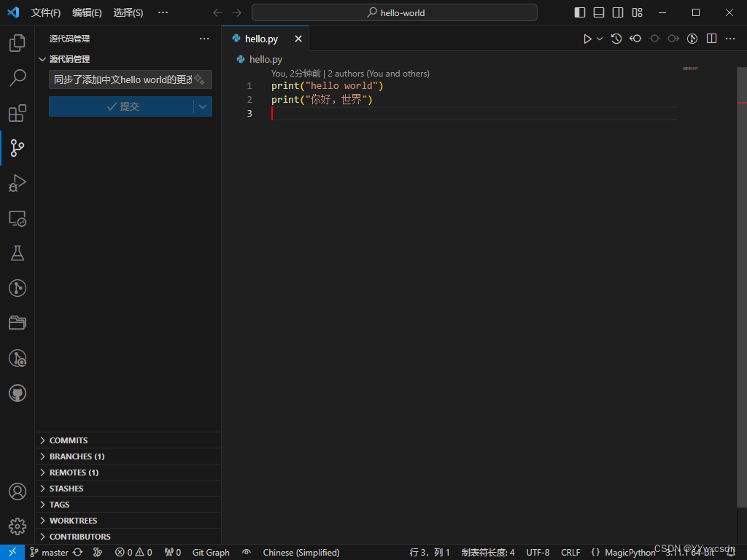Open the Extensions view in activity bar

point(18,113)
